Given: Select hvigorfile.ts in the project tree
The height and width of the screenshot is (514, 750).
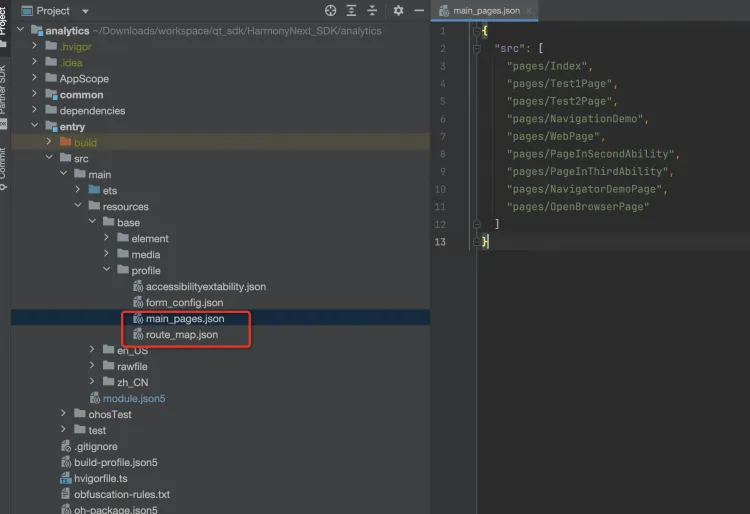Looking at the screenshot, I should (101, 479).
